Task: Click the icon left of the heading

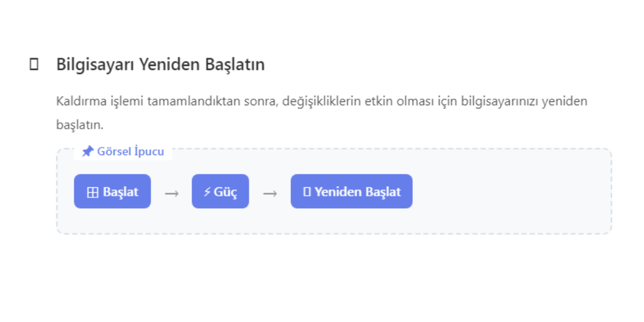Action: pyautogui.click(x=34, y=65)
